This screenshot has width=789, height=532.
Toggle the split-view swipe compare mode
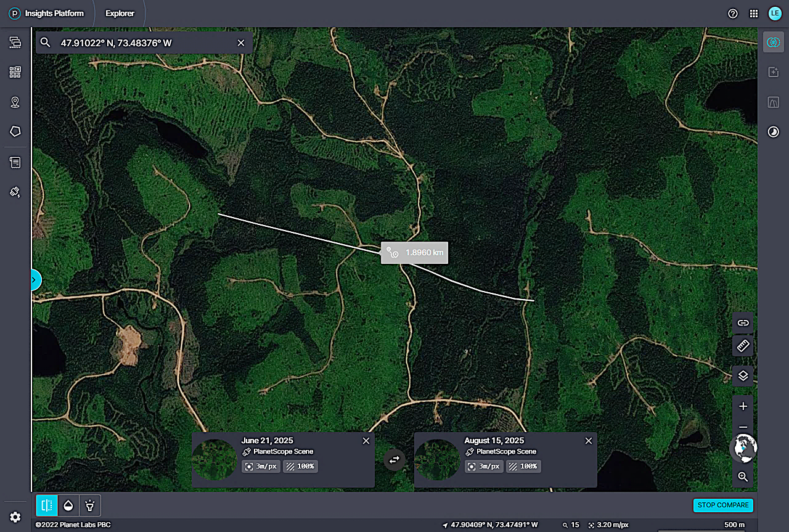[x=46, y=505]
